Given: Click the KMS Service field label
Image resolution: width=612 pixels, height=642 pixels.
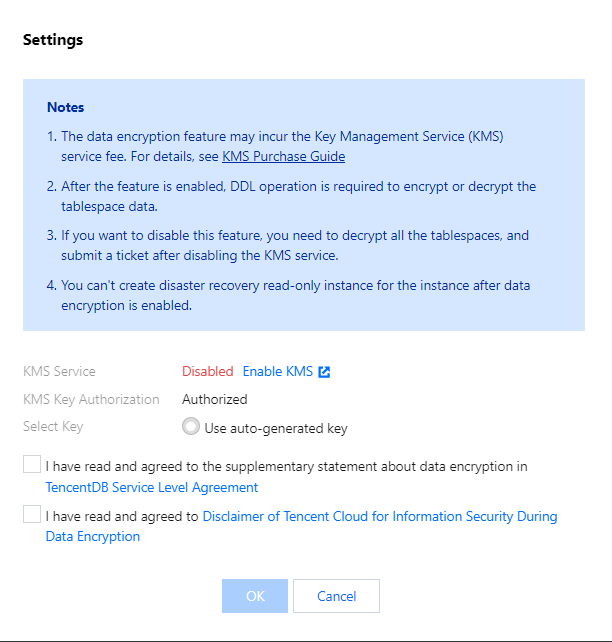Looking at the screenshot, I should (x=59, y=372).
